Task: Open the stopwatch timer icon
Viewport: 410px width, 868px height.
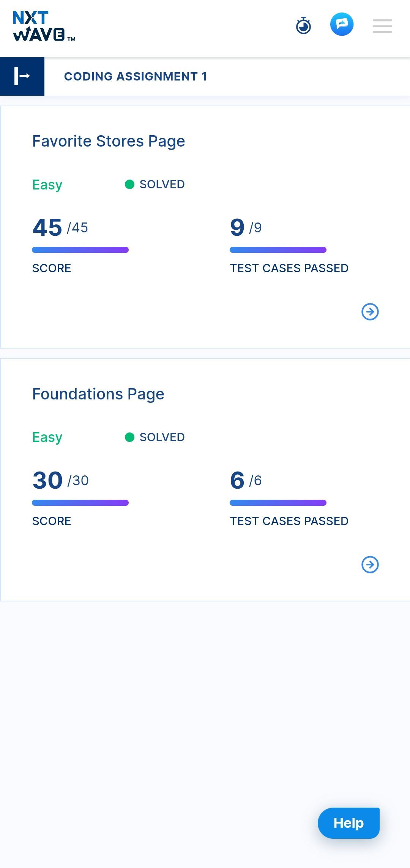Action: click(303, 25)
